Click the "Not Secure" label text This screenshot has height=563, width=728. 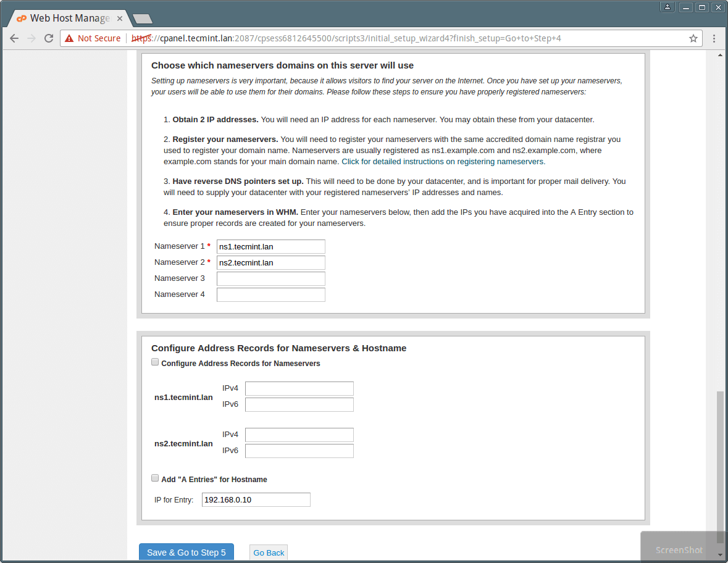[x=99, y=38]
